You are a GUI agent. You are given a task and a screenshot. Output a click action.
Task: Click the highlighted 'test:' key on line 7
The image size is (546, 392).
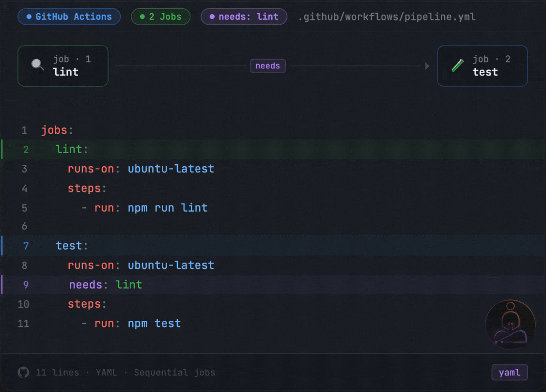[x=72, y=246]
